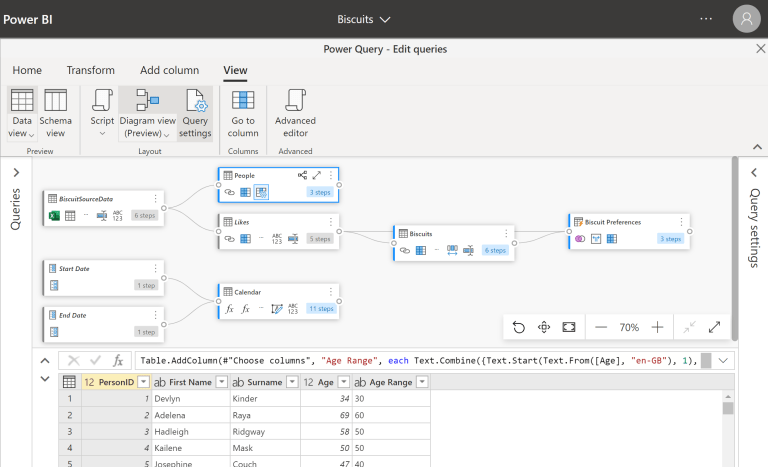
Task: Click the 5 steps badge on Likes
Action: [320, 239]
